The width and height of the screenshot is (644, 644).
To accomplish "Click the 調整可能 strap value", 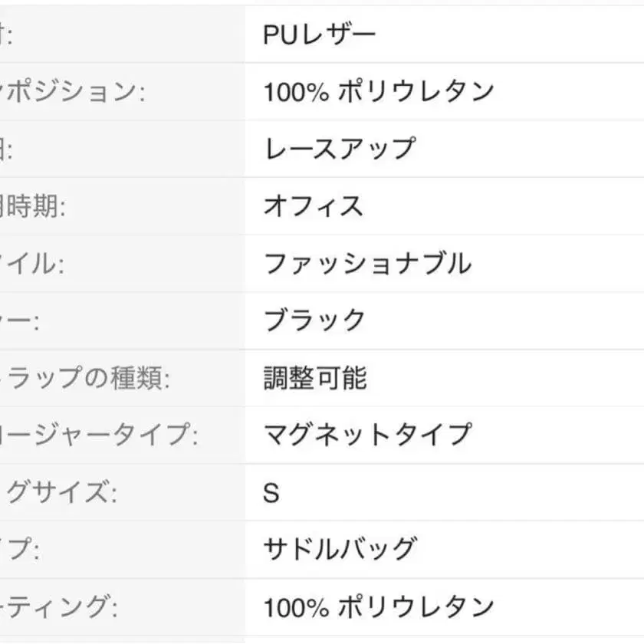I will 315,378.
